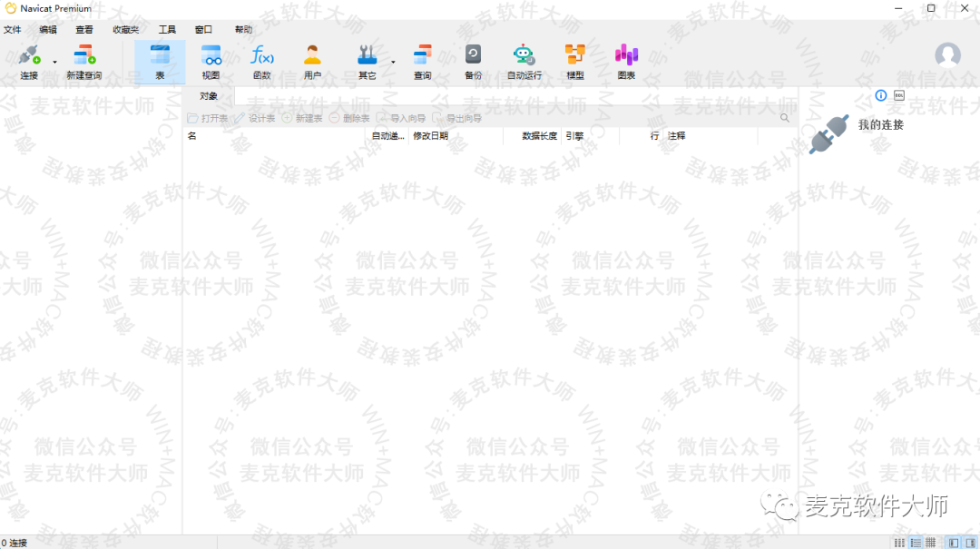980x549 pixels.
Task: Maximize the Navicat Premium window
Action: [931, 9]
